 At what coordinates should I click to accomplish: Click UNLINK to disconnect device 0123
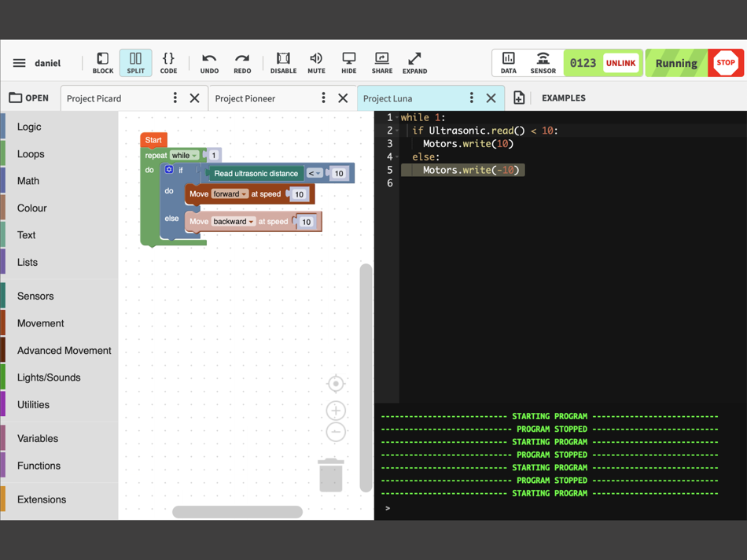[622, 63]
